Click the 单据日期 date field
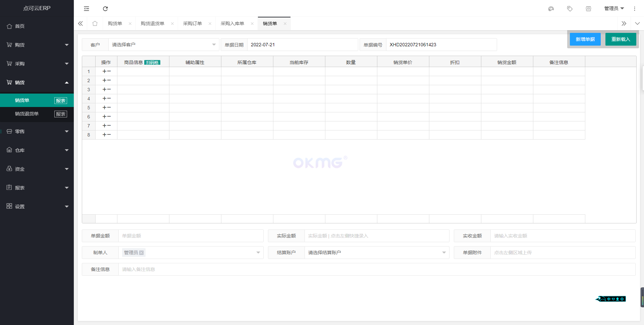Viewport: 644px width, 325px height. coord(302,45)
